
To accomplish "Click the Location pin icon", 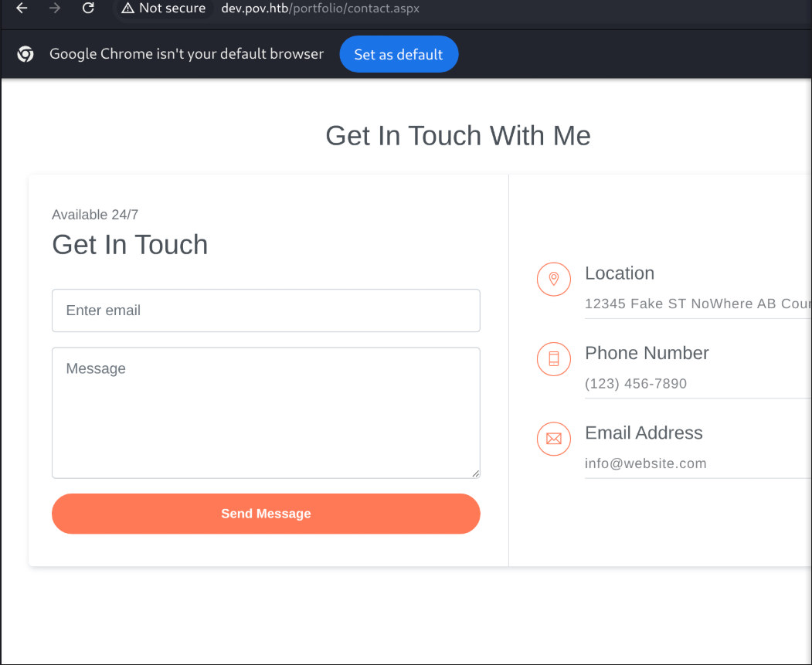I will (554, 280).
